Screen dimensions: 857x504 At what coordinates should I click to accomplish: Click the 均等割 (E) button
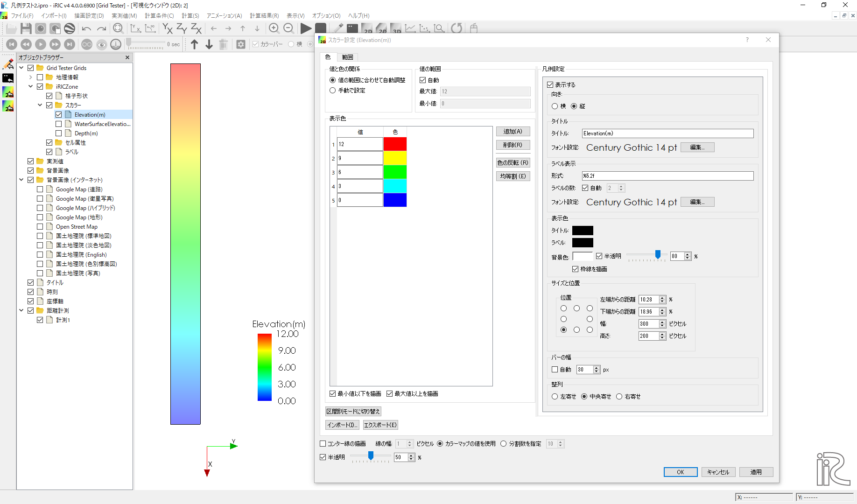click(513, 176)
